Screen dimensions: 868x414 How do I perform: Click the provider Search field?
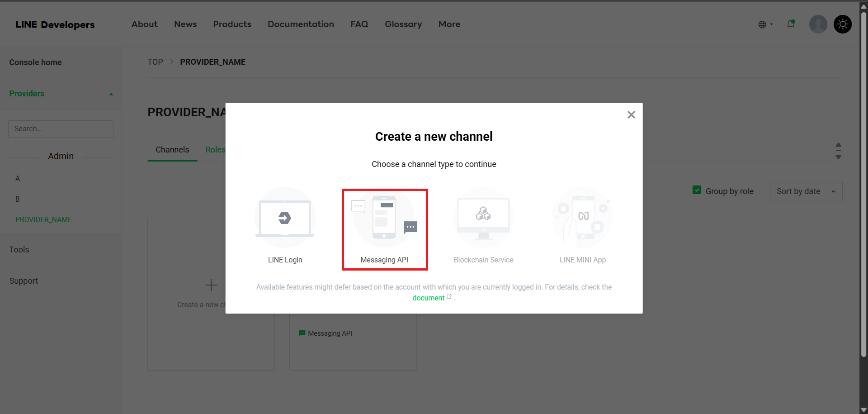61,129
